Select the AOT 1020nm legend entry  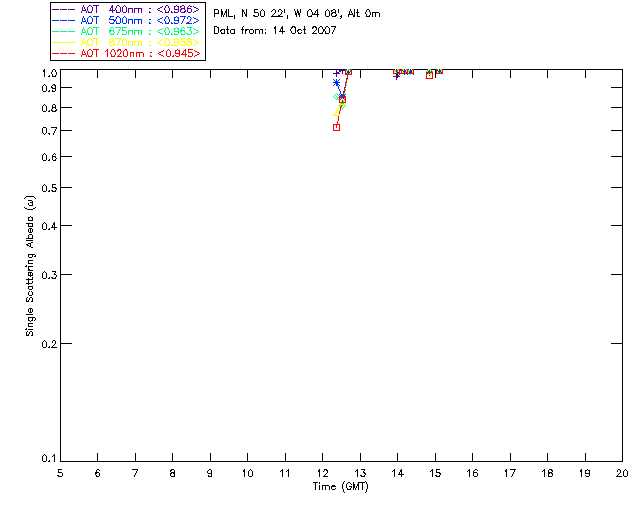tap(127, 53)
